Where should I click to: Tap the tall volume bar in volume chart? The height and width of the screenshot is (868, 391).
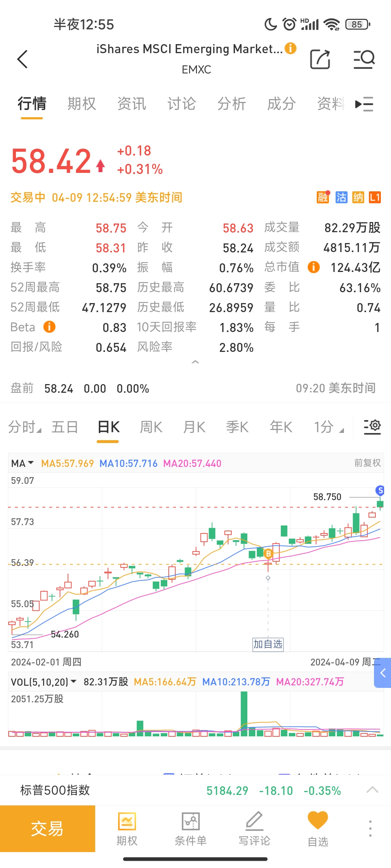coord(244,714)
